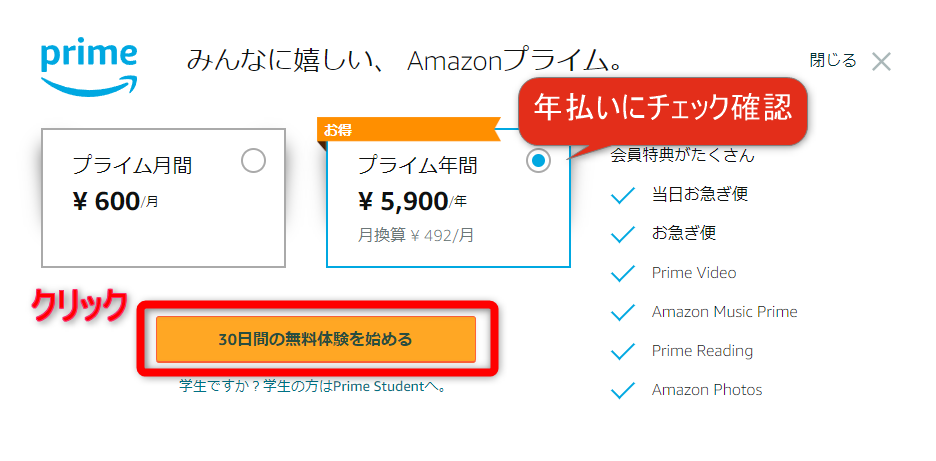Click the お得 orange ribbon badge
The height and width of the screenshot is (461, 936).
point(408,130)
